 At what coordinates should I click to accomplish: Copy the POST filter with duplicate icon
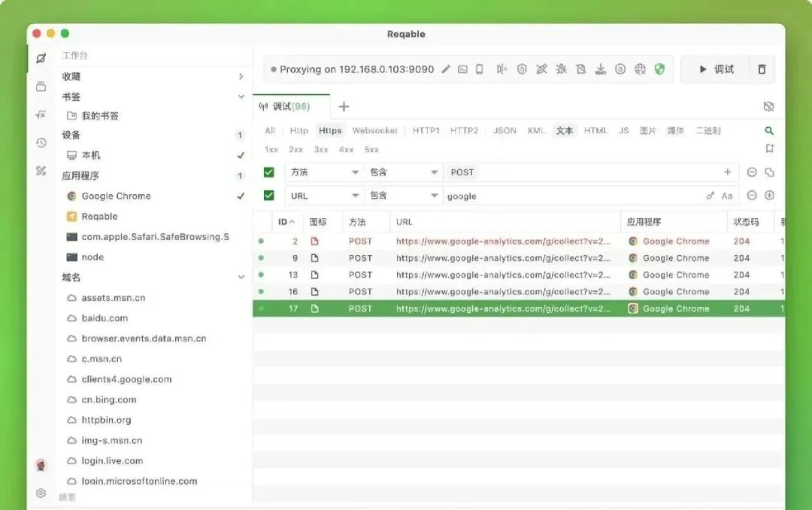point(770,172)
